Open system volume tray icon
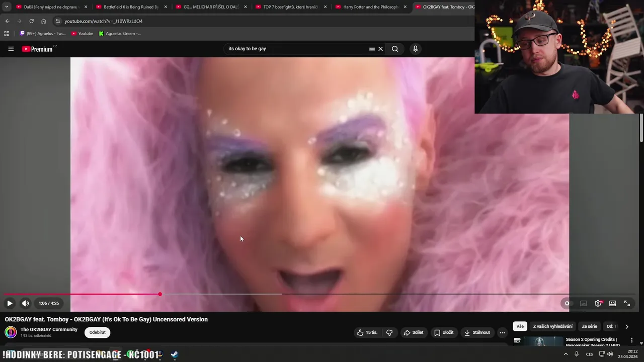This screenshot has width=644, height=362. [x=610, y=354]
